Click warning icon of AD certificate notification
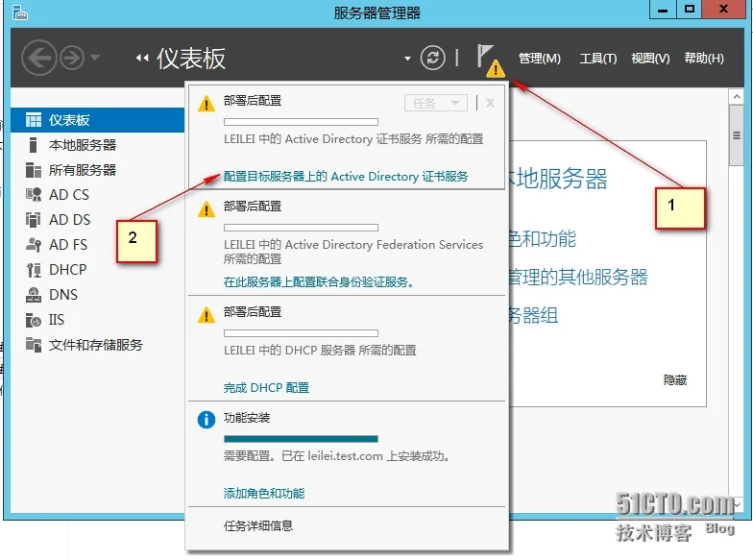This screenshot has width=753, height=560. (206, 104)
